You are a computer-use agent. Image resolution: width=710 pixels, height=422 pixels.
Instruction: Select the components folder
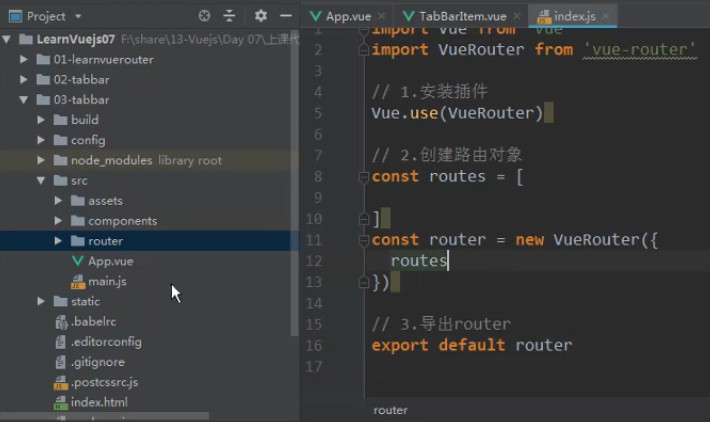[123, 221]
